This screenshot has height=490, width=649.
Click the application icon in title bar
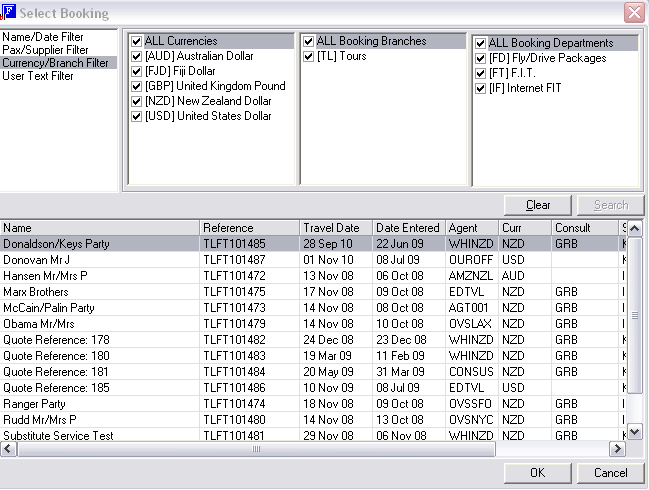9,12
